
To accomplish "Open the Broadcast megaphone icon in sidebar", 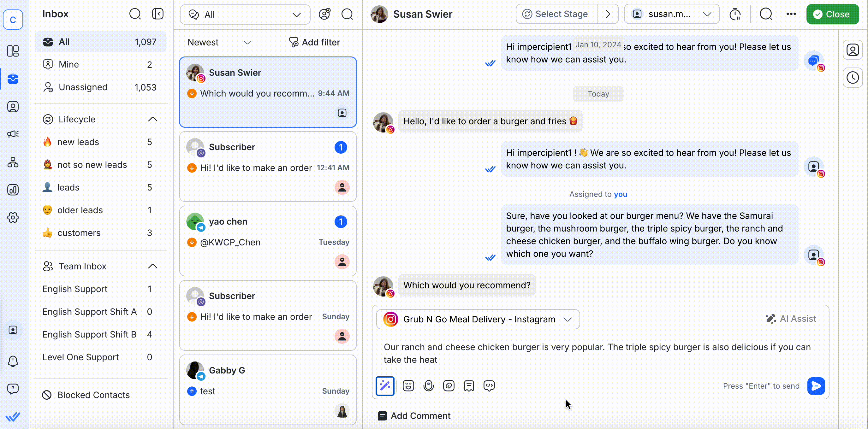I will tap(13, 134).
